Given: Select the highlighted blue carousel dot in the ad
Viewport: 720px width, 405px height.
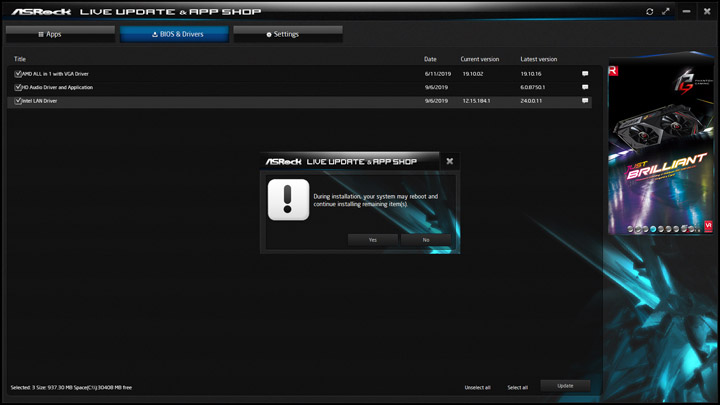Looking at the screenshot, I should (x=653, y=229).
